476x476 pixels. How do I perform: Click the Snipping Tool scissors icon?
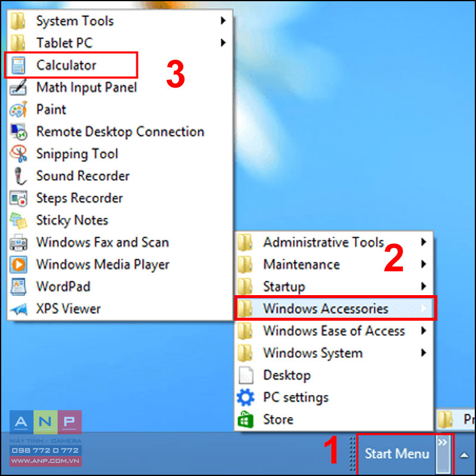point(19,154)
